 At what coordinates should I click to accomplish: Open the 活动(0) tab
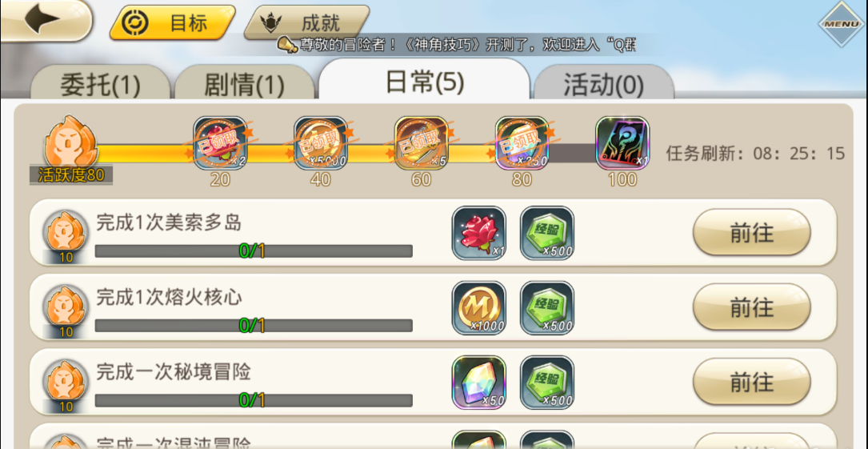pos(603,82)
